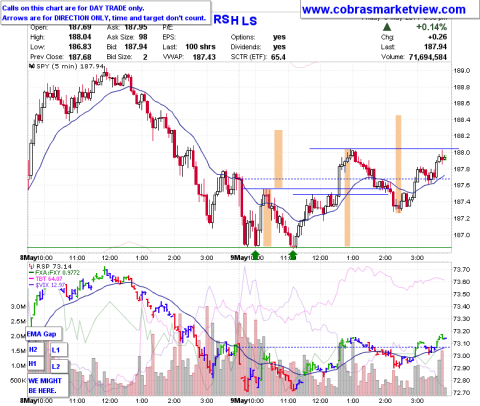Open the www.cobrasmarketview.com link
480x406 pixels.
click(x=384, y=10)
